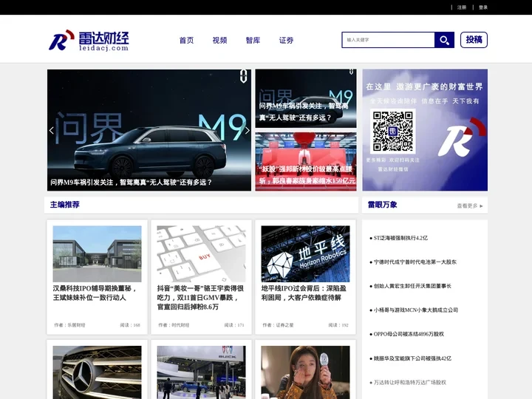Click the 主编推荐 section heading
Image resolution: width=532 pixels, height=399 pixels.
65,205
